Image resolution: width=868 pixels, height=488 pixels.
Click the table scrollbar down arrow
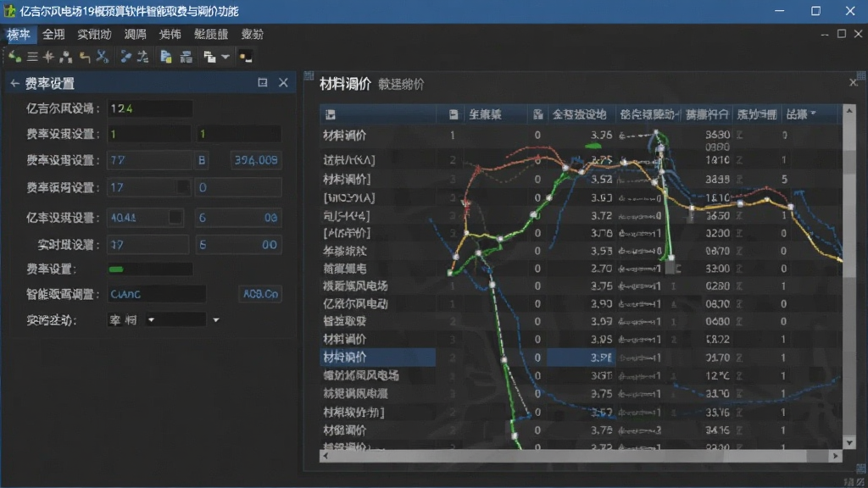coord(849,442)
